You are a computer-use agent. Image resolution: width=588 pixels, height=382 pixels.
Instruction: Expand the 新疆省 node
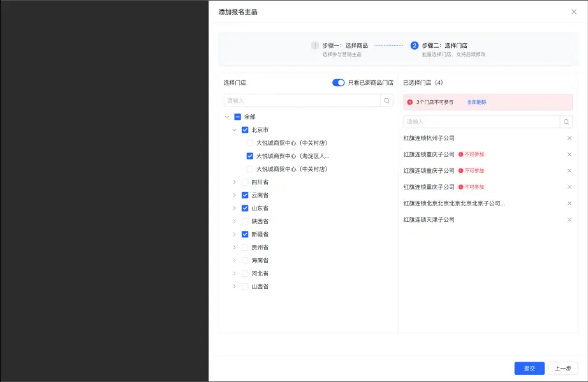point(235,234)
